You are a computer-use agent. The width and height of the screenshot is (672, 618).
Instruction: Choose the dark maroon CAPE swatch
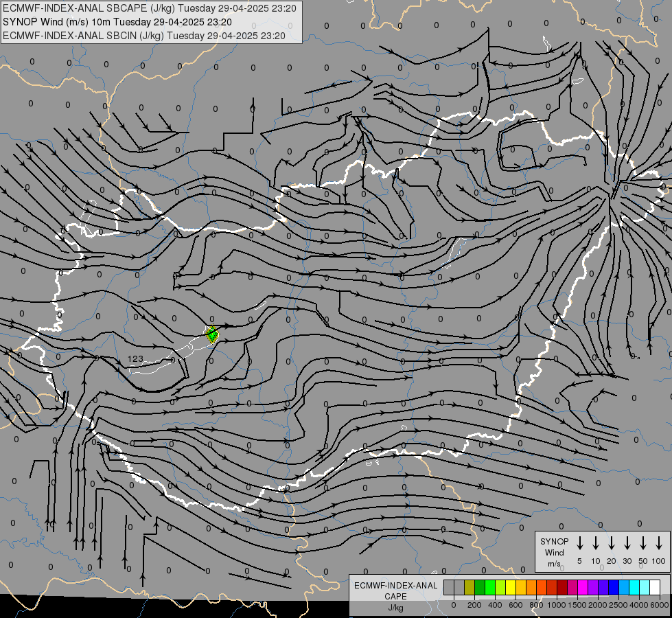pyautogui.click(x=562, y=587)
